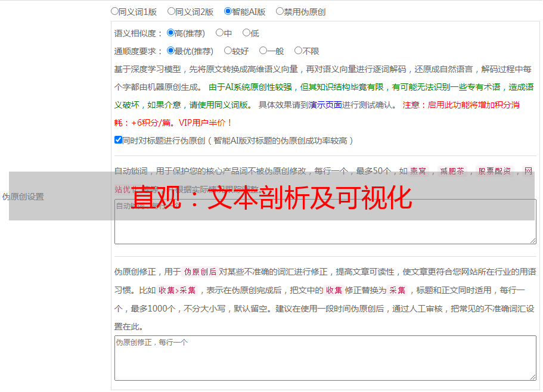
Task: Set 语义相似度 to 高(推荐)
Action: pyautogui.click(x=170, y=33)
